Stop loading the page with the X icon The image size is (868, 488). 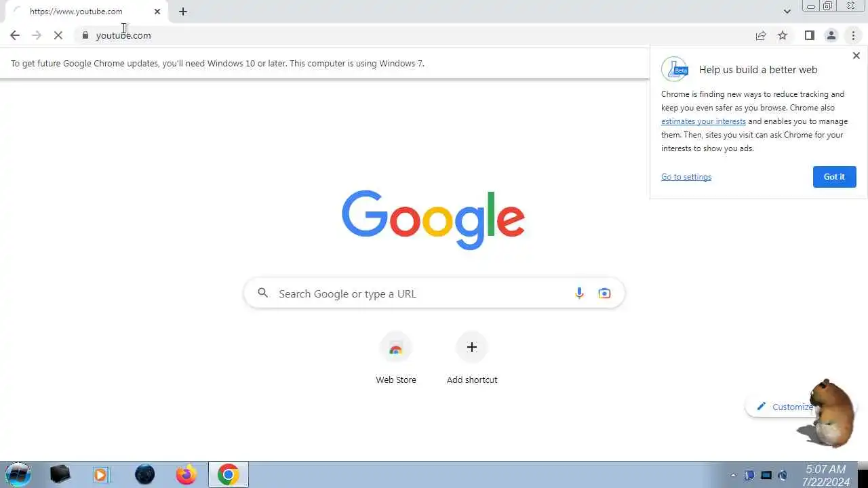(x=58, y=35)
